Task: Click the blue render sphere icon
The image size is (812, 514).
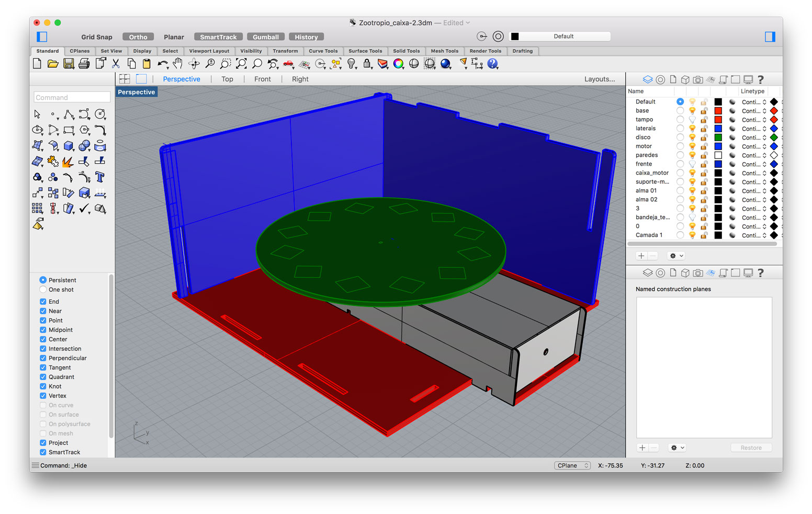Action: click(445, 64)
